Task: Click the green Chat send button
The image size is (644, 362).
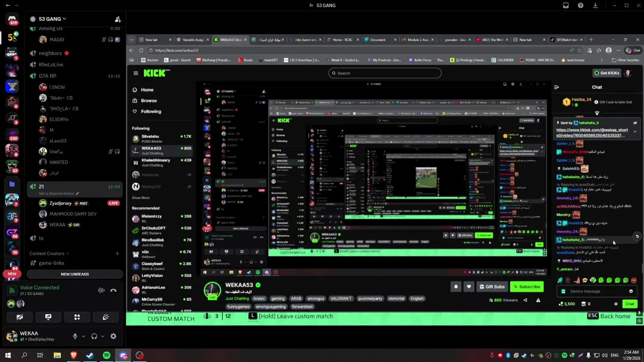Action: pyautogui.click(x=630, y=304)
